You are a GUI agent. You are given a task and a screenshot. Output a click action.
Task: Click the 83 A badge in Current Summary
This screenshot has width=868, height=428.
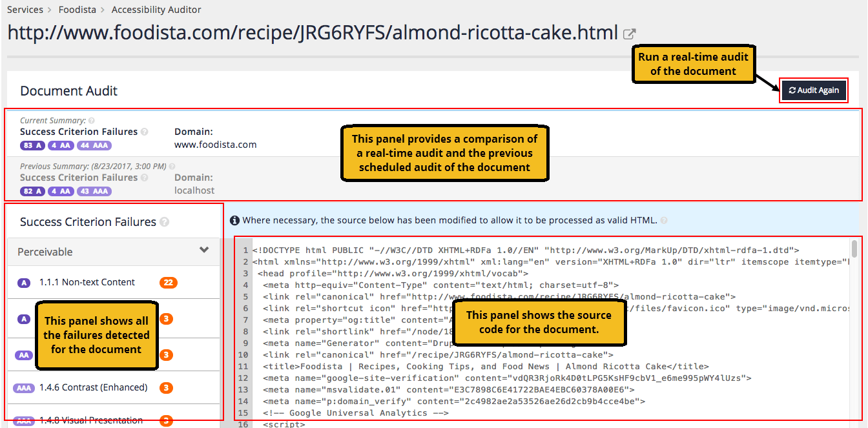click(32, 145)
